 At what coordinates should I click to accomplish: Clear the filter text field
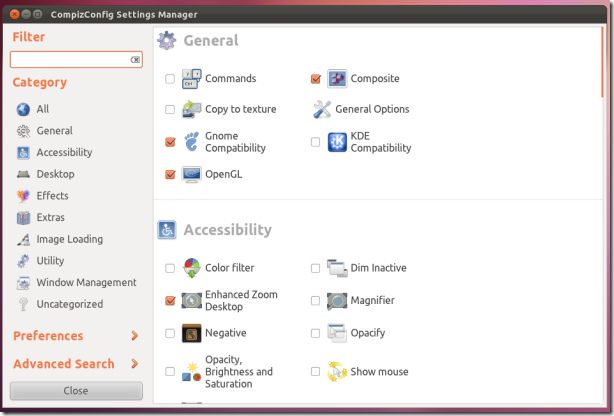tap(135, 60)
